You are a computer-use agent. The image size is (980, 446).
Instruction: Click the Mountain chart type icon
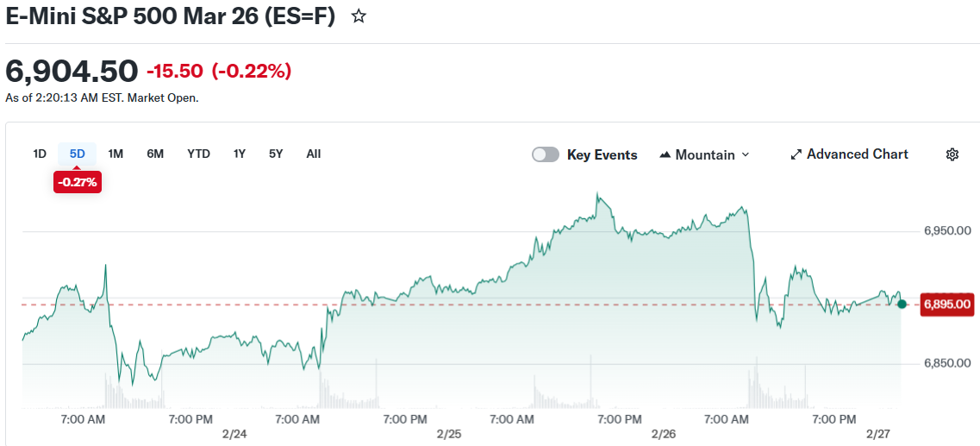click(x=665, y=155)
